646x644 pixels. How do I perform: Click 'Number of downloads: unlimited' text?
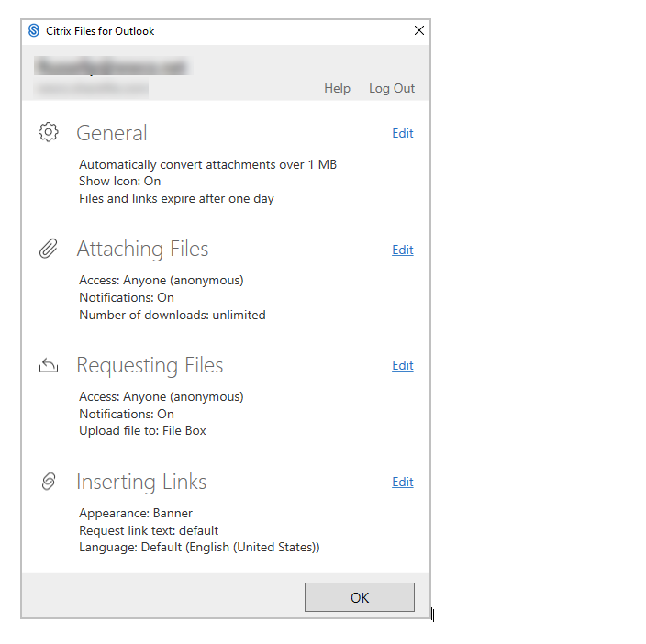[x=173, y=315]
